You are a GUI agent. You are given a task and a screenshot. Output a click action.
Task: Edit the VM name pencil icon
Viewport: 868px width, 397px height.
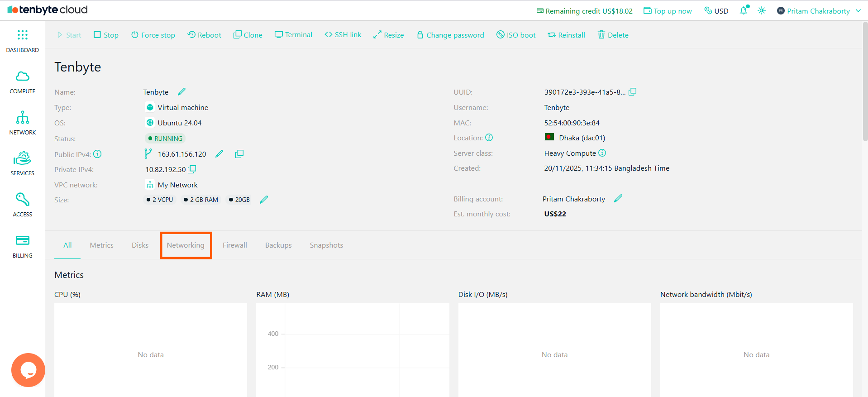[x=181, y=92]
